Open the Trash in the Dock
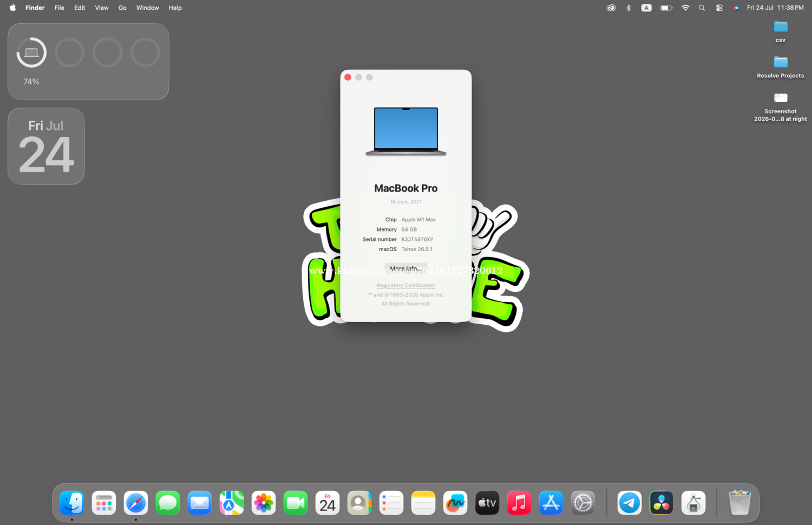 coord(740,503)
